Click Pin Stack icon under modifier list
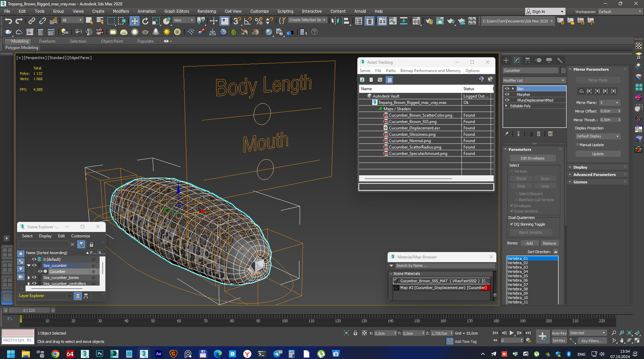The width and height of the screenshot is (644, 359). [506, 134]
